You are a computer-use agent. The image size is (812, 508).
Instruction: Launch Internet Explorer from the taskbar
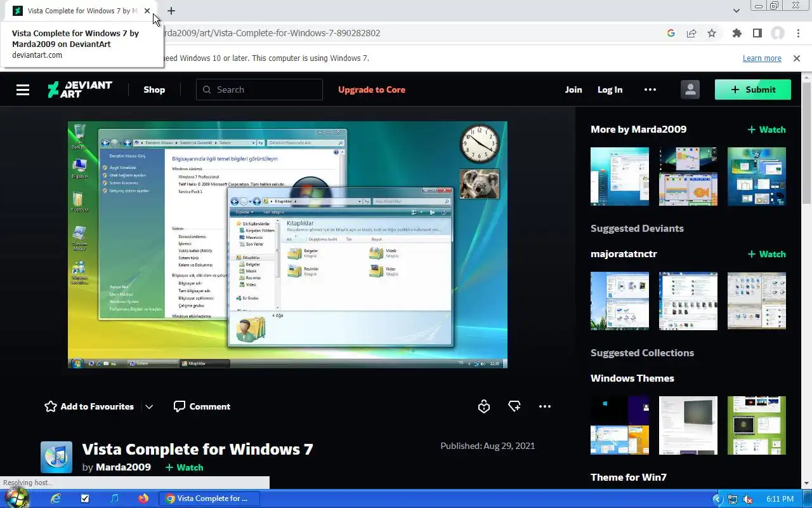56,498
